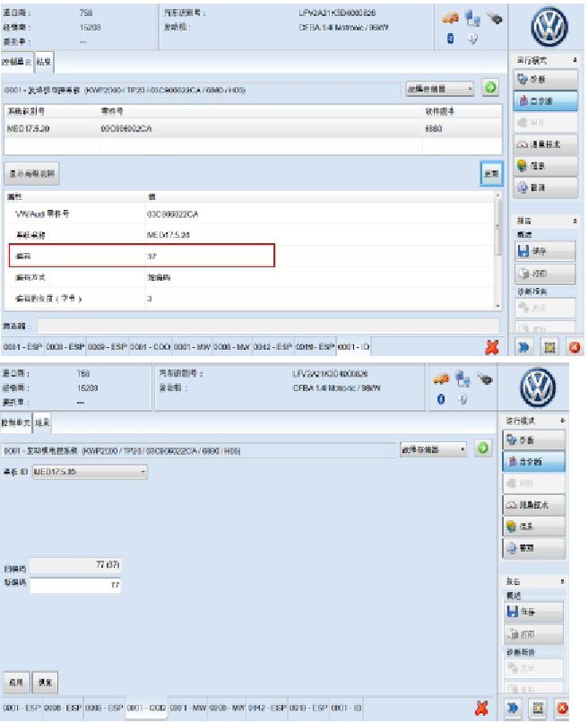Close current tab with upper red X icon
Screen dimensions: 588x723
click(492, 347)
